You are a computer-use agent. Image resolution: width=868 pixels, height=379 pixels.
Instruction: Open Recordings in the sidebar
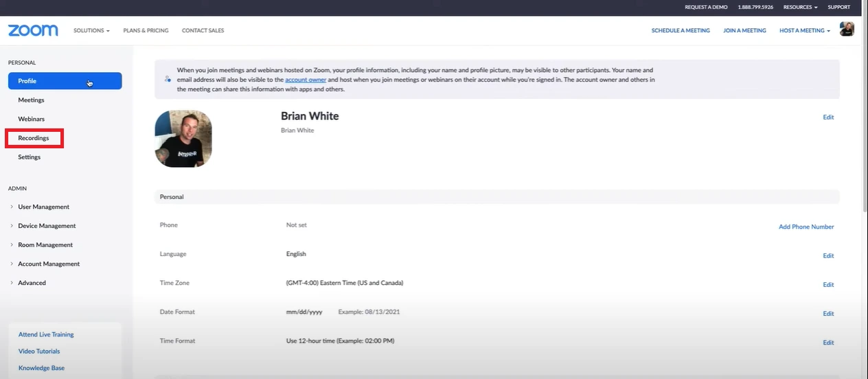[x=34, y=138]
